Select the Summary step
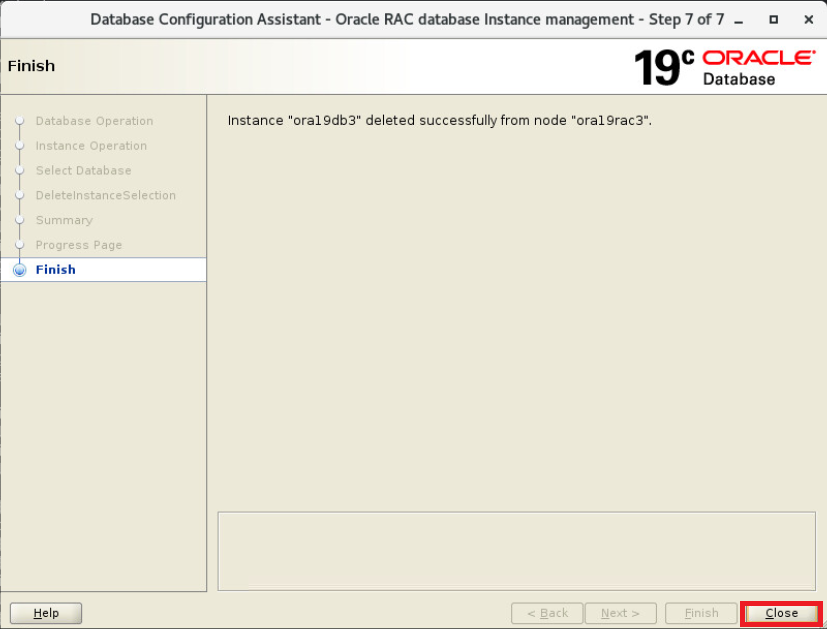 coord(64,220)
